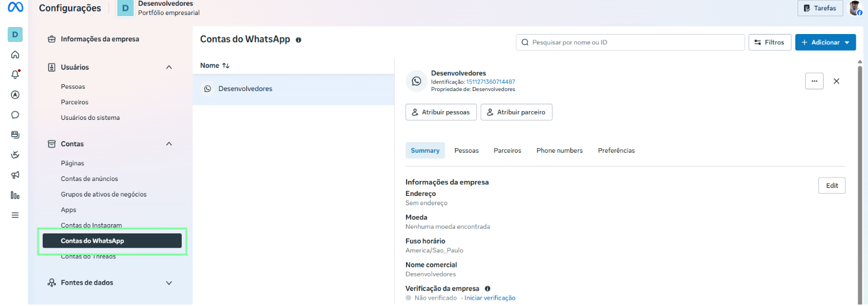This screenshot has width=868, height=306.
Task: Open the three-dots more options button
Action: tap(814, 81)
